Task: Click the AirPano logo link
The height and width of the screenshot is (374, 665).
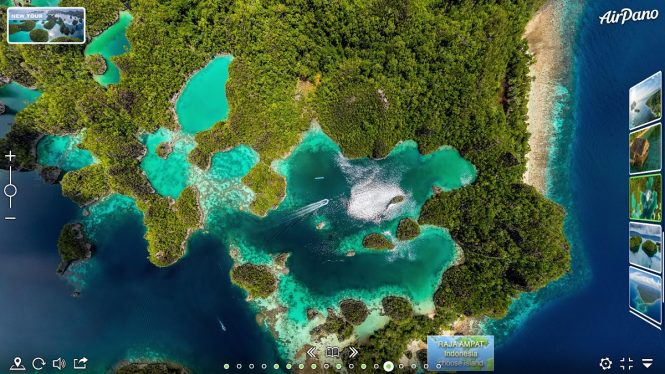Action: coord(629,17)
